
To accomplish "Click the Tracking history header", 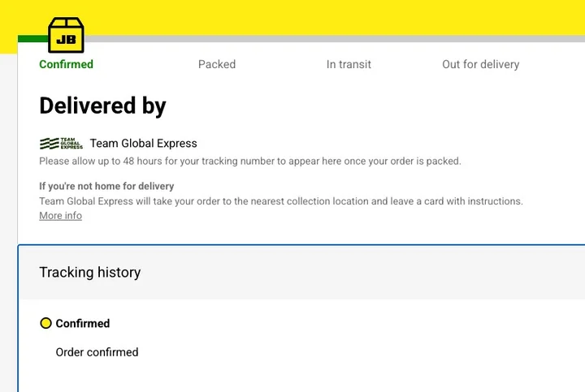I will point(90,273).
